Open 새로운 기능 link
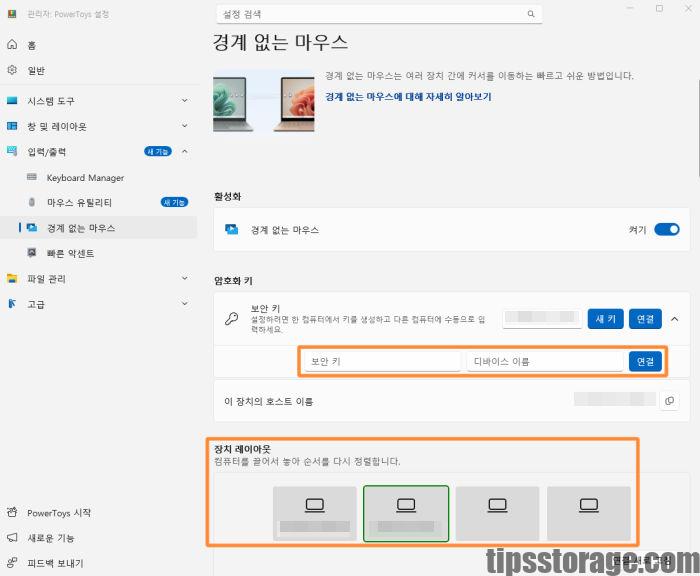This screenshot has height=576, width=700. pos(50,538)
